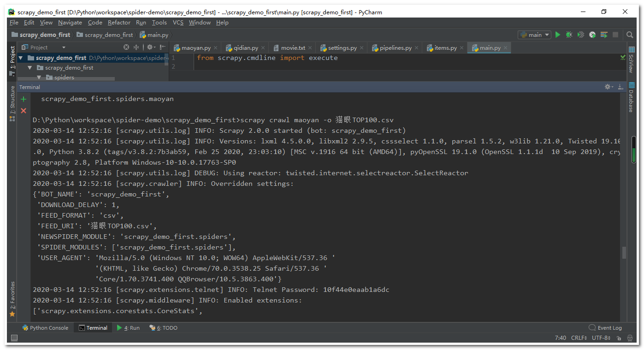Image resolution: width=644 pixels, height=350 pixels.
Task: Toggle tool window bars at status bar corner
Action: pos(14,338)
